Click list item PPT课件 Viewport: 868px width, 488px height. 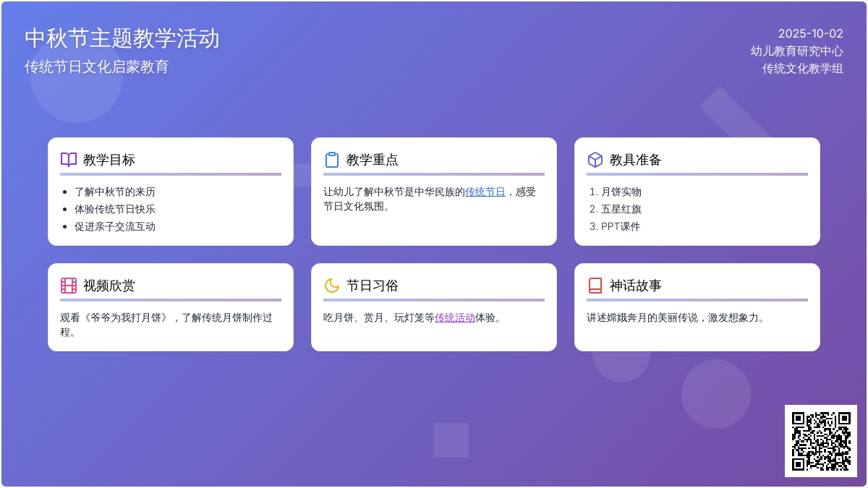[x=620, y=226]
